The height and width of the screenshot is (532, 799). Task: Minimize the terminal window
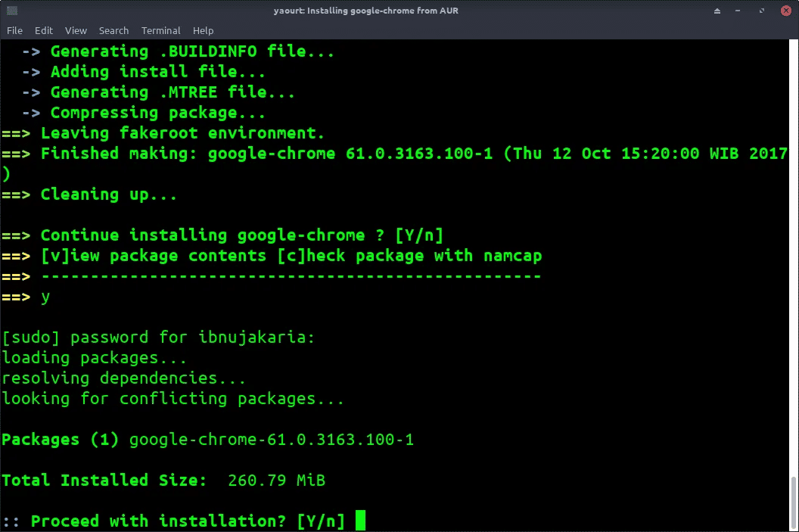point(738,11)
